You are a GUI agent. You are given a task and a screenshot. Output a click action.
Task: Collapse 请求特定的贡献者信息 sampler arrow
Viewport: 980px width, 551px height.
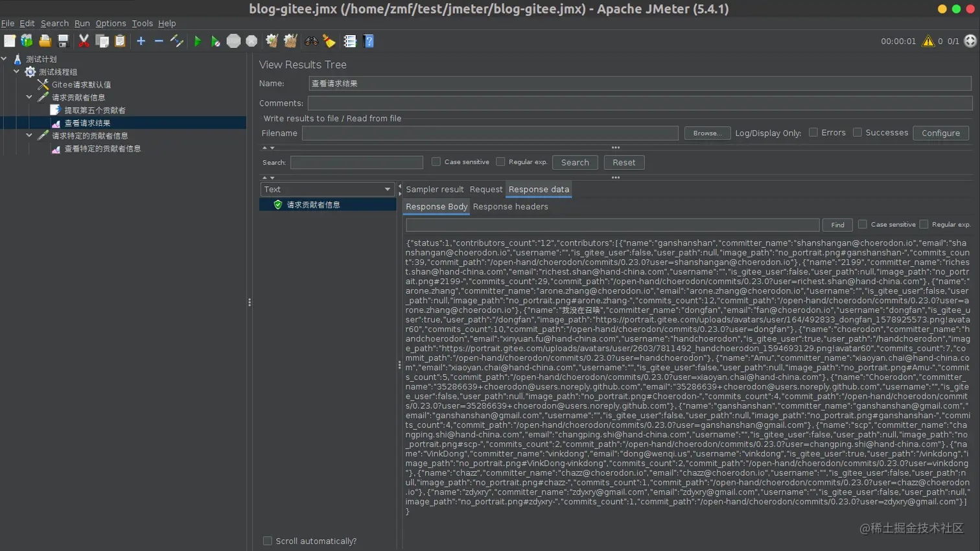[x=29, y=135]
